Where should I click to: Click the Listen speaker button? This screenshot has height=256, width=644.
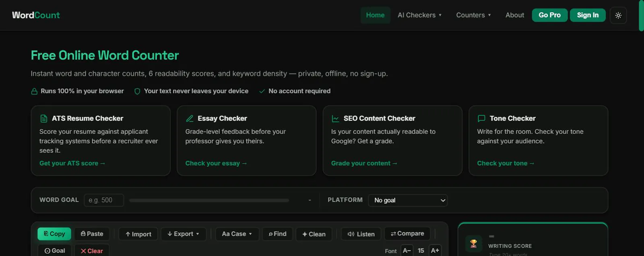[x=361, y=234]
